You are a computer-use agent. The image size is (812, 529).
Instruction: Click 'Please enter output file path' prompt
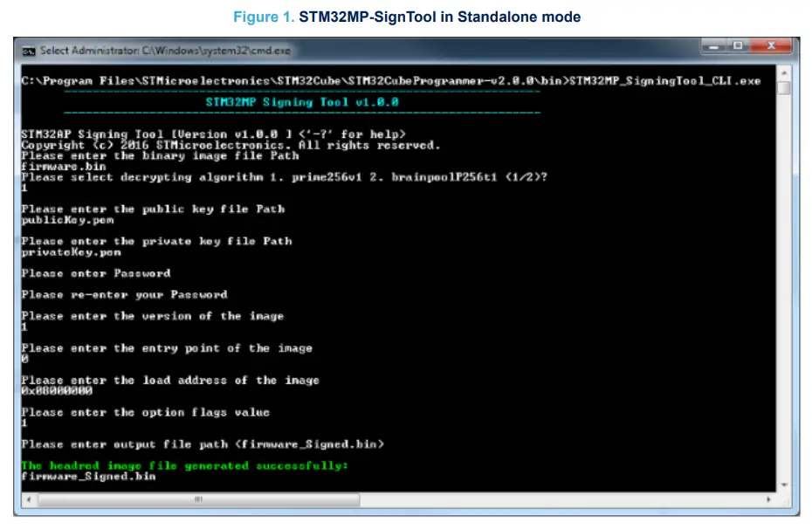203,444
